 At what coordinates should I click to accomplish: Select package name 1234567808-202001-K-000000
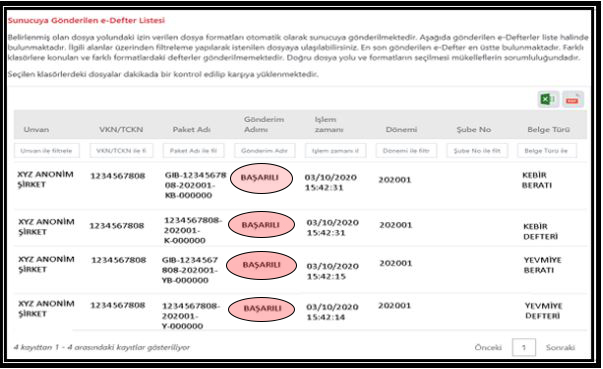click(x=193, y=230)
